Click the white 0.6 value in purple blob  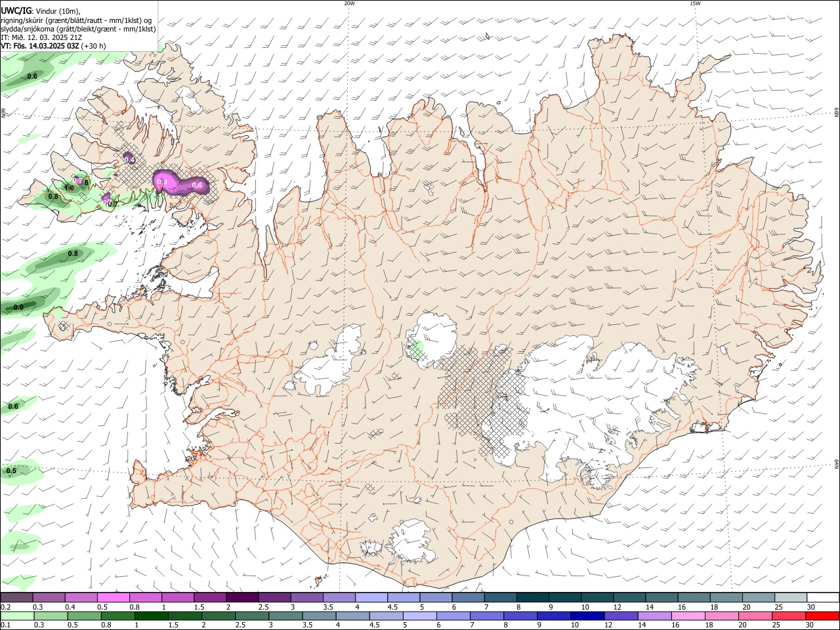(x=197, y=186)
